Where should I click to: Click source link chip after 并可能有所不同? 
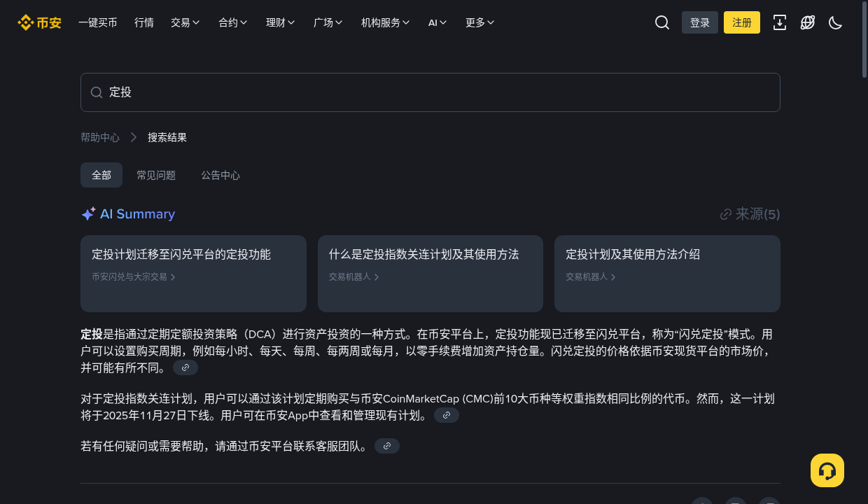(x=185, y=367)
